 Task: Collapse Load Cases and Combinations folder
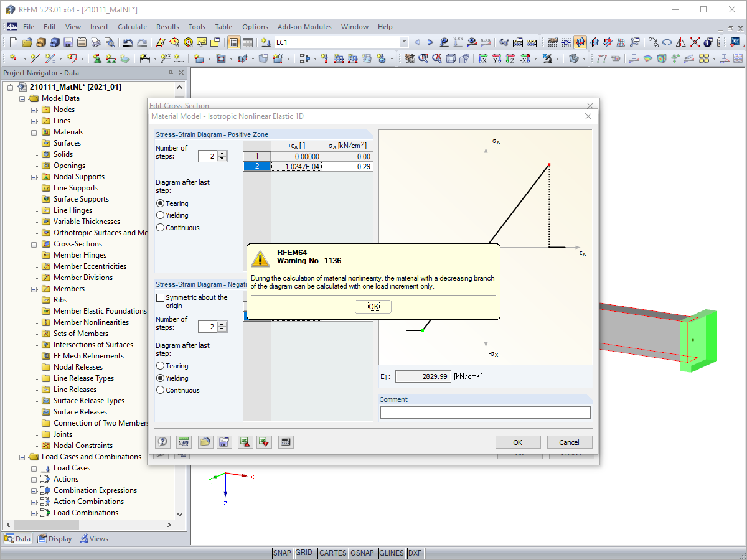pyautogui.click(x=22, y=457)
